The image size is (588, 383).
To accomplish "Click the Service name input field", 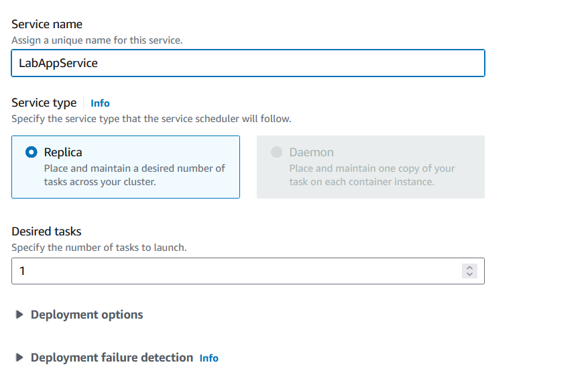I will 248,63.
